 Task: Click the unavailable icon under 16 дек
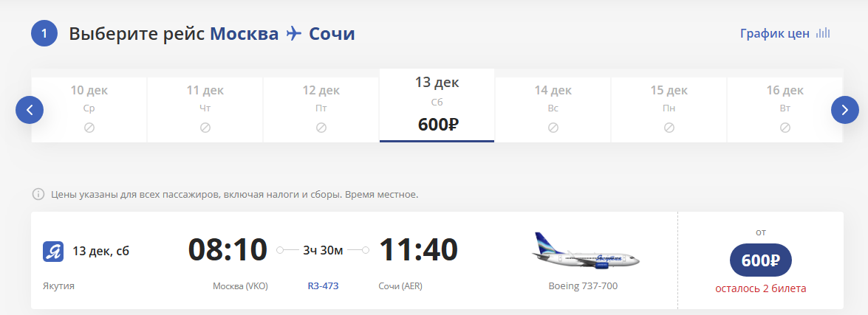785,128
